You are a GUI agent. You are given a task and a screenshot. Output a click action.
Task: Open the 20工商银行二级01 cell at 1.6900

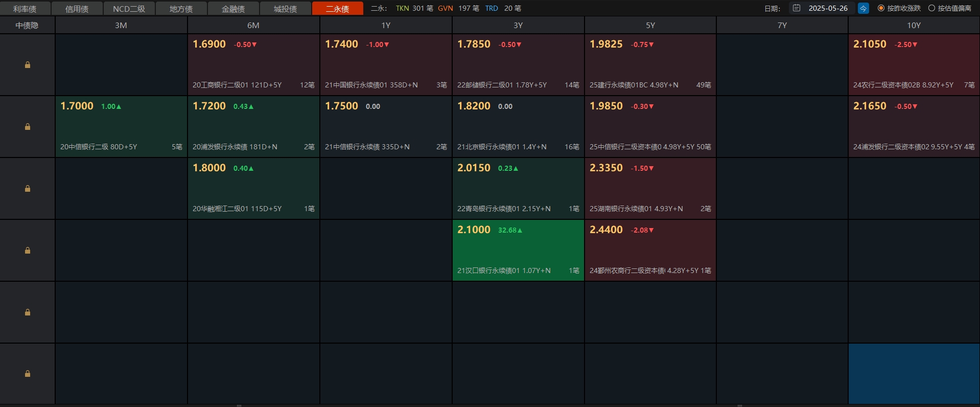(x=253, y=64)
